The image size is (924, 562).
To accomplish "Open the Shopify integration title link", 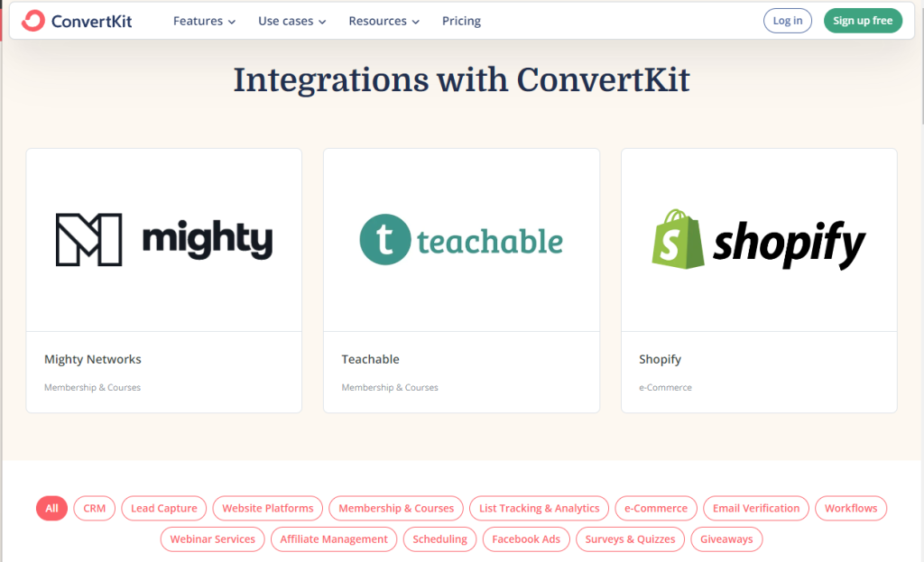I will [660, 359].
